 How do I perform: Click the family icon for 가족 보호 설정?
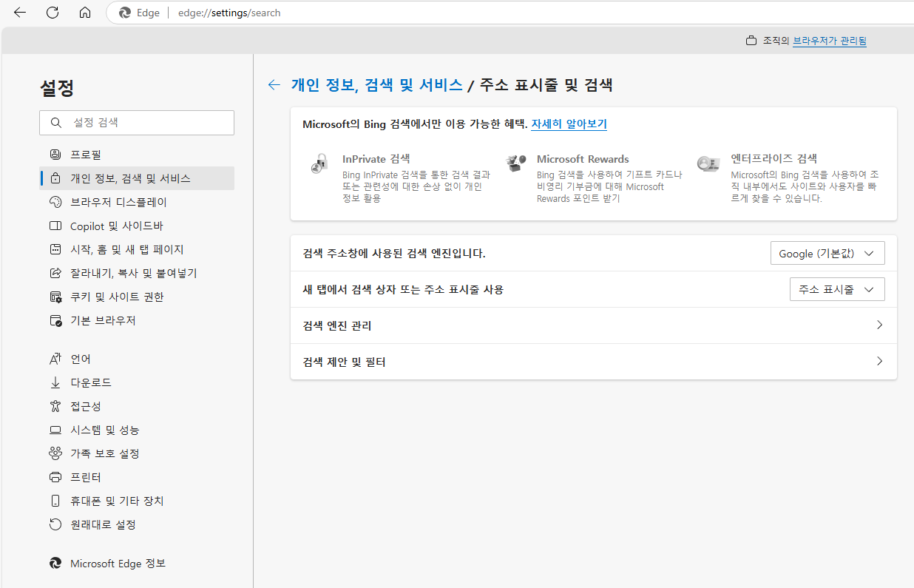tap(55, 453)
